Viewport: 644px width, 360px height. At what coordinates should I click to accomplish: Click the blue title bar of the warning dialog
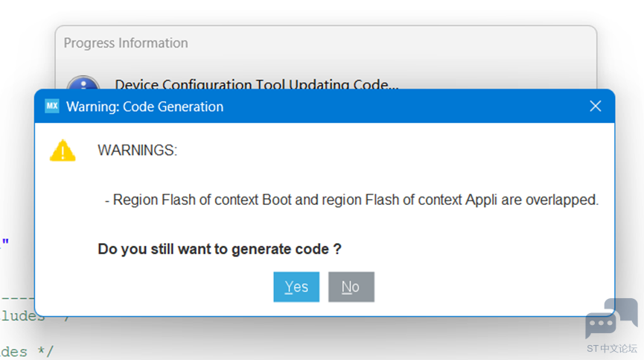click(325, 107)
